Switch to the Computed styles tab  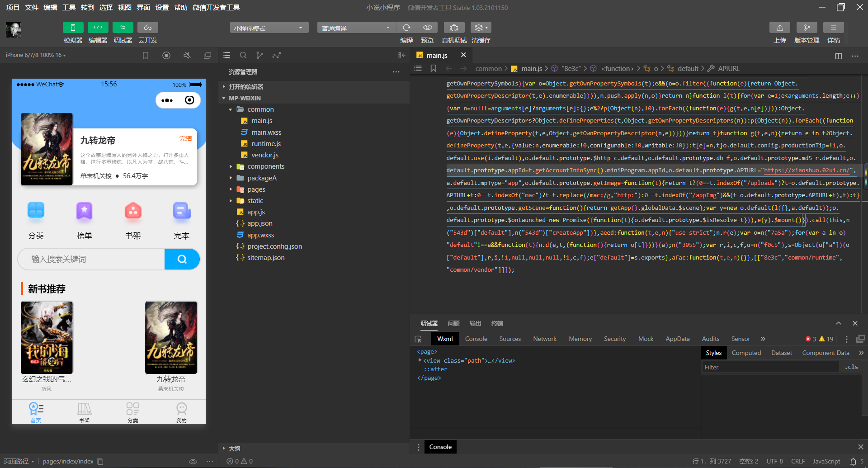(746, 353)
